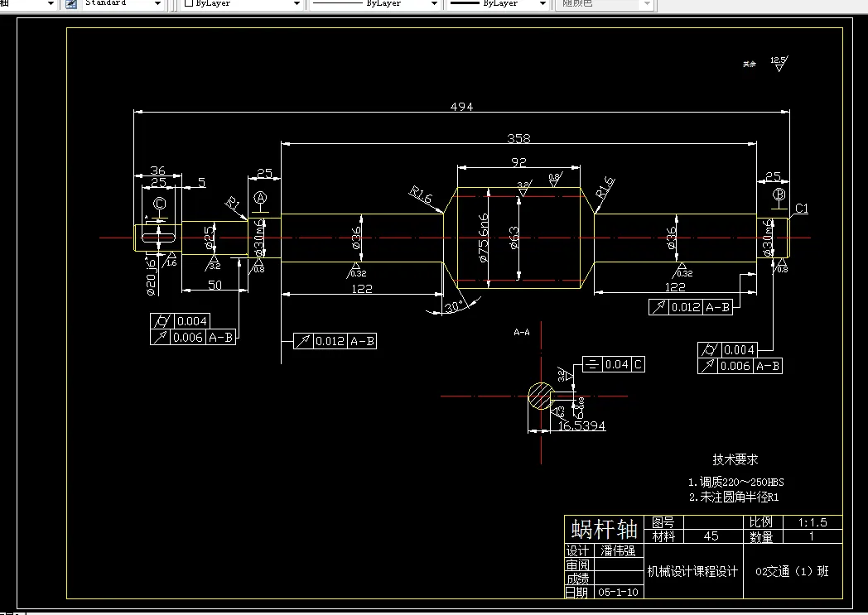Select the 1.调质220~250HBS note
868x615 pixels.
(x=736, y=483)
